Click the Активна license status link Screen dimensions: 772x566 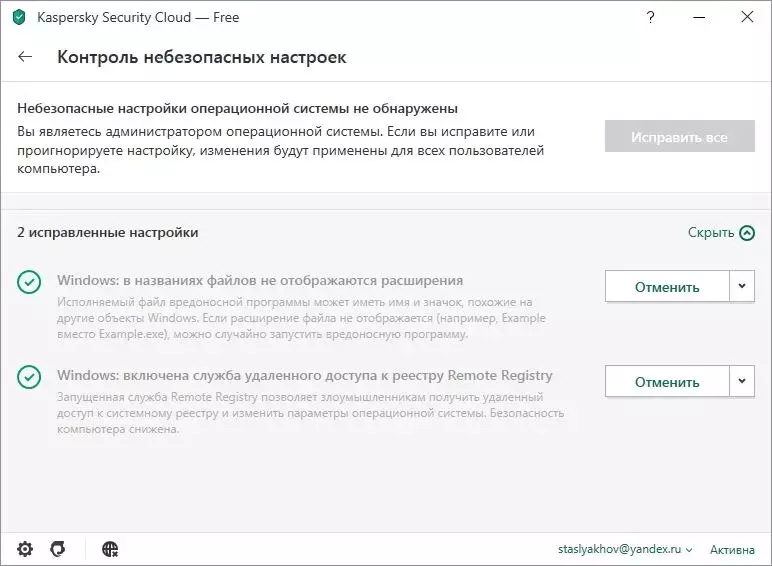click(732, 549)
